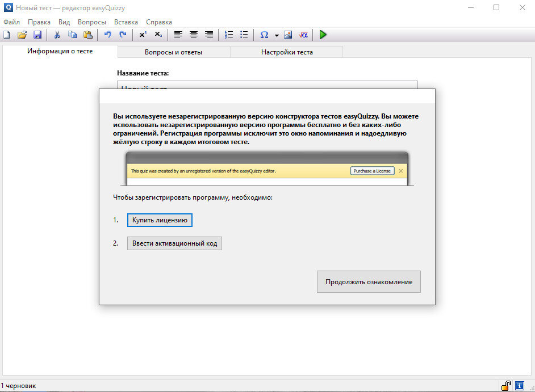Click Purchase a License in preview image
The image size is (535, 392).
[x=372, y=171]
